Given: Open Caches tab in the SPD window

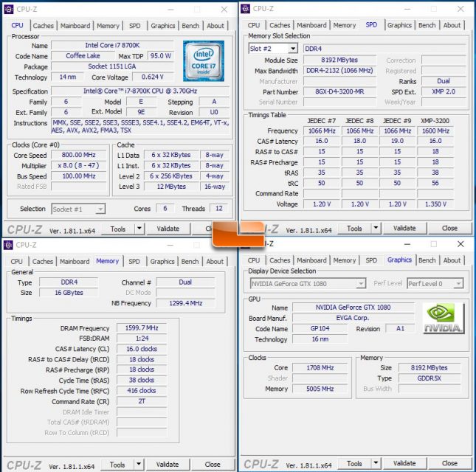Looking at the screenshot, I should 280,25.
